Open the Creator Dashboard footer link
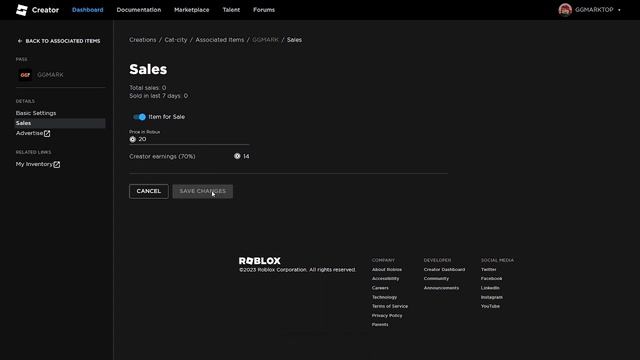640x360 pixels. click(444, 270)
